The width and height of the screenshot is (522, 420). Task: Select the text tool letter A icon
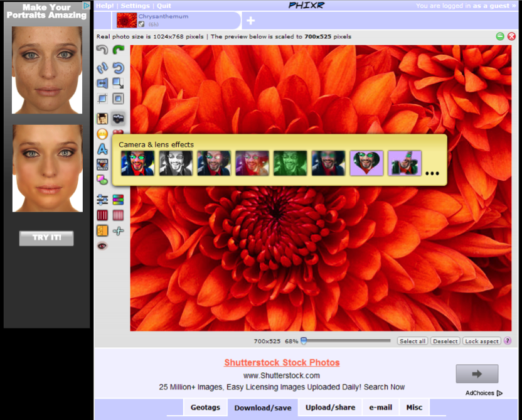[102, 149]
